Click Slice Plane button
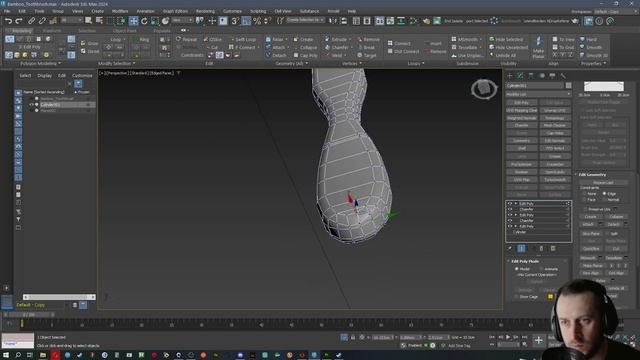Viewport: 640px width, 360px height. coord(591,233)
